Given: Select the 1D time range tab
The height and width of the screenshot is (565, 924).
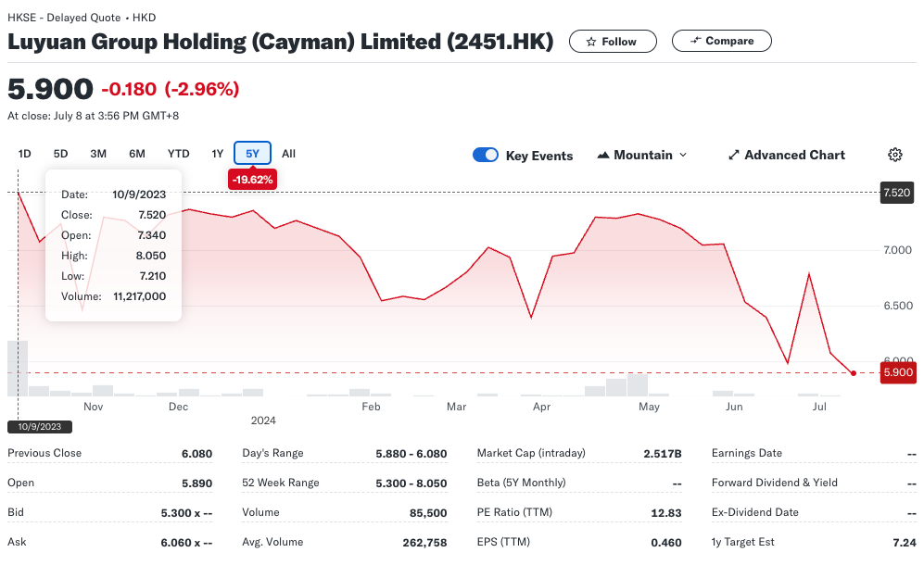Looking at the screenshot, I should (x=25, y=154).
